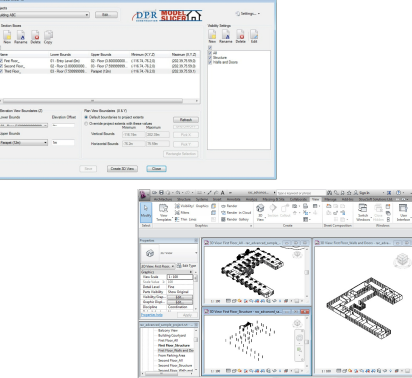Click the New section box icon
412x378 pixels.
tap(7, 37)
